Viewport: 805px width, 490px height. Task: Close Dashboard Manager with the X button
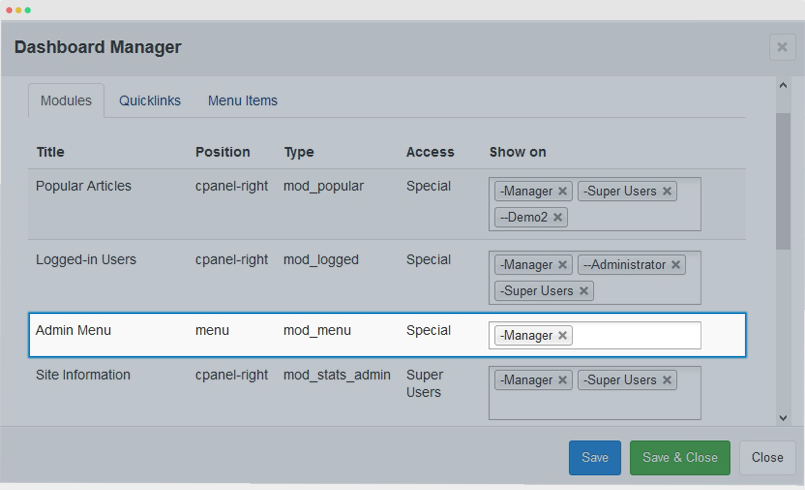[x=782, y=47]
